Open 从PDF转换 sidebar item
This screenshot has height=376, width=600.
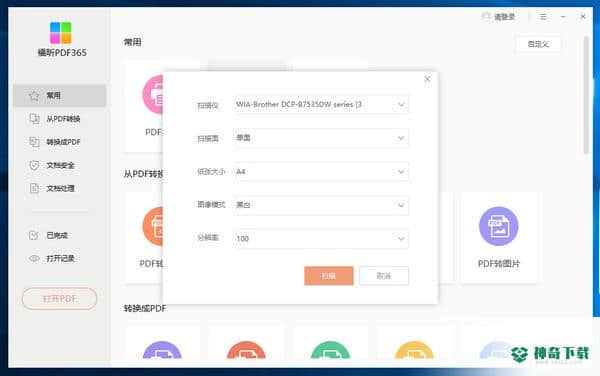tap(59, 119)
